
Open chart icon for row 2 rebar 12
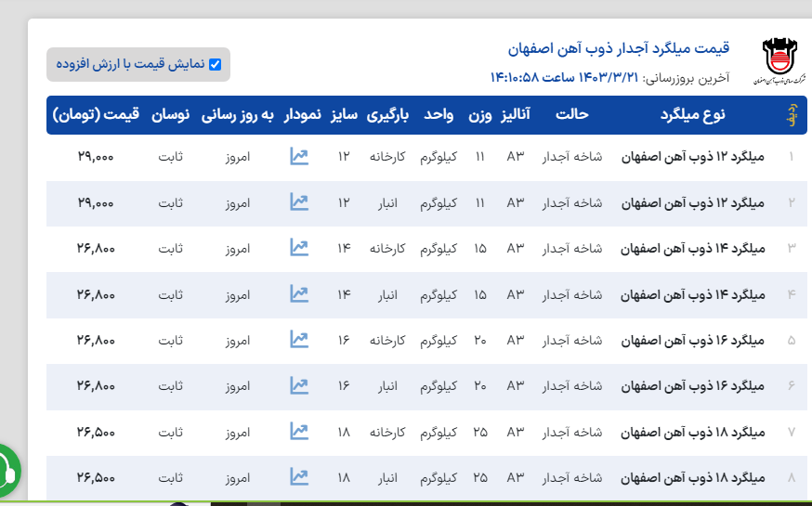(298, 201)
